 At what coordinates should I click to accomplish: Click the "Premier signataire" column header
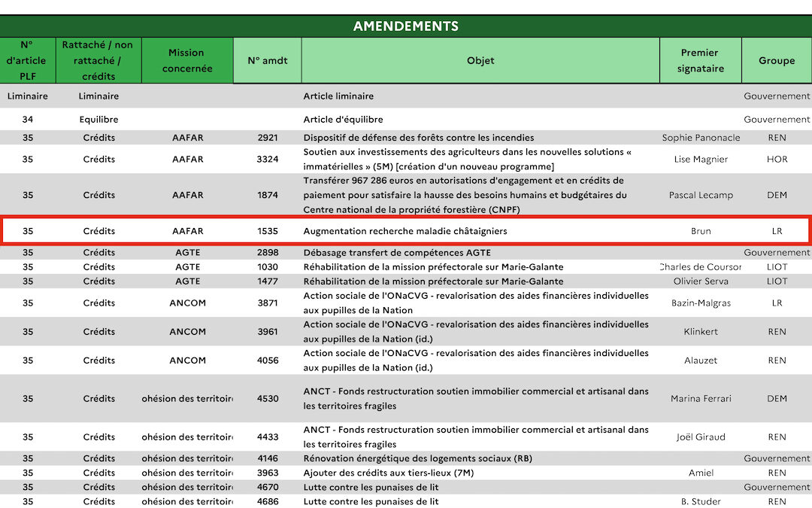pyautogui.click(x=700, y=60)
